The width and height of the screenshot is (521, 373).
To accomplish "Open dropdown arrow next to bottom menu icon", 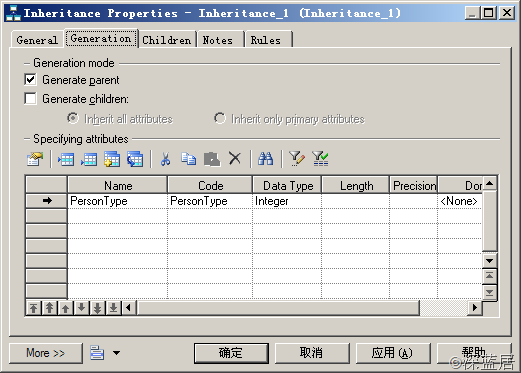I will (116, 353).
